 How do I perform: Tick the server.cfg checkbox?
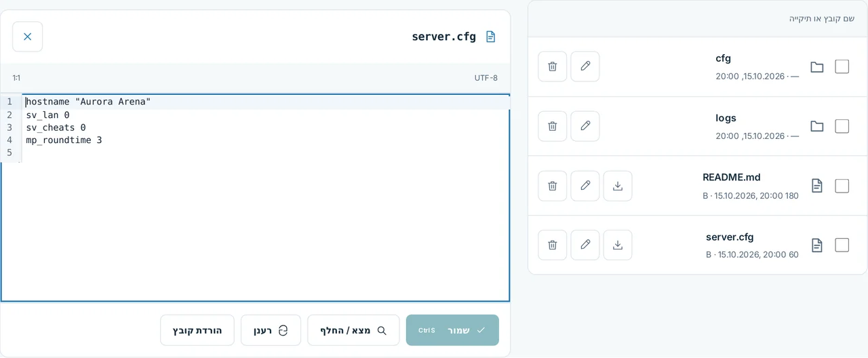[x=842, y=245]
